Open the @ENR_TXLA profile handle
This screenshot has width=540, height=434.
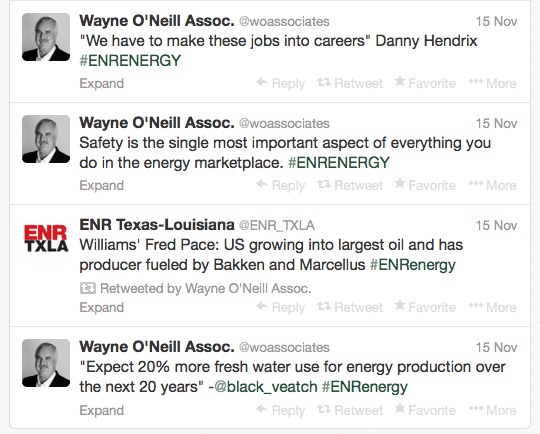(x=277, y=225)
